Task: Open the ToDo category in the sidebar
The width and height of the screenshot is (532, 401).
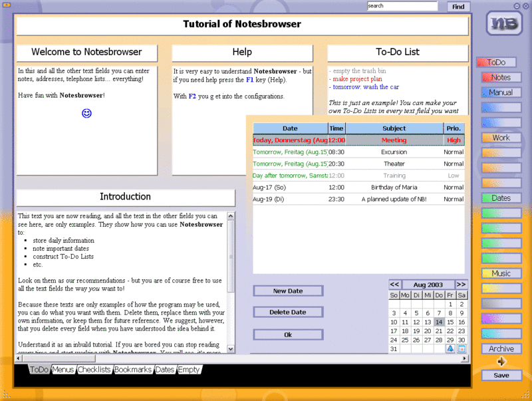Action: point(496,63)
